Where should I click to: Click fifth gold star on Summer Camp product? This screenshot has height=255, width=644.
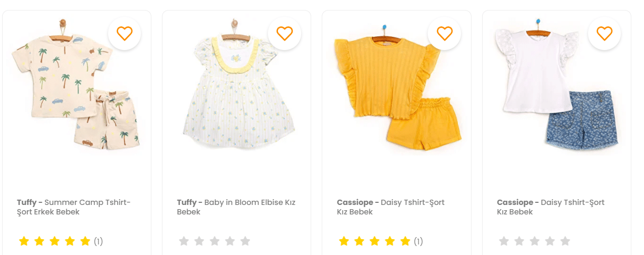pyautogui.click(x=85, y=241)
